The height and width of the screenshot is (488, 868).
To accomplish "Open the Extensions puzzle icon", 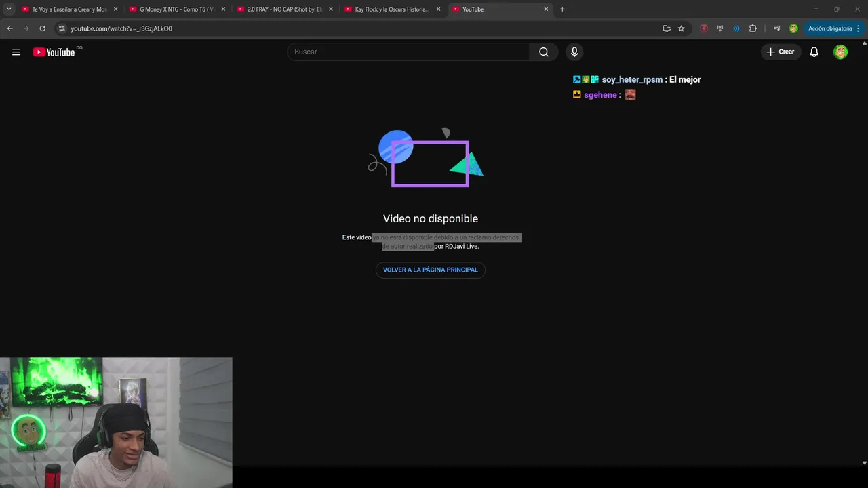I will tap(753, 28).
